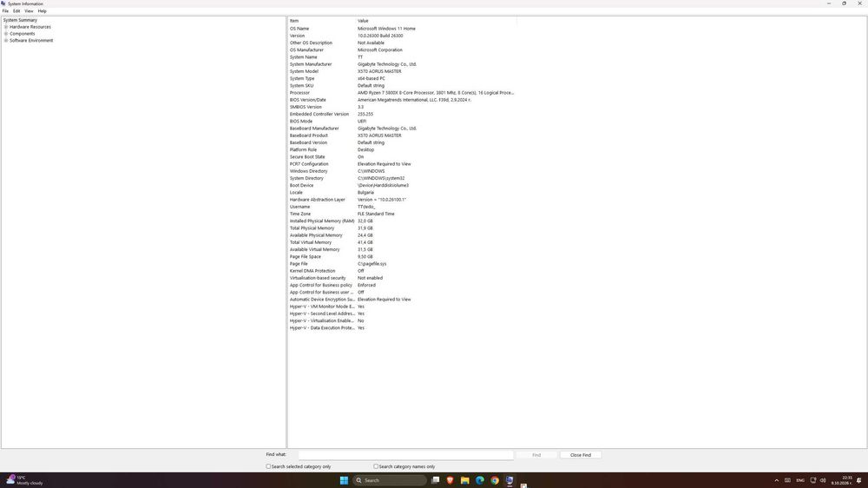
Task: Open the notifications bell icon
Action: pyautogui.click(x=859, y=480)
